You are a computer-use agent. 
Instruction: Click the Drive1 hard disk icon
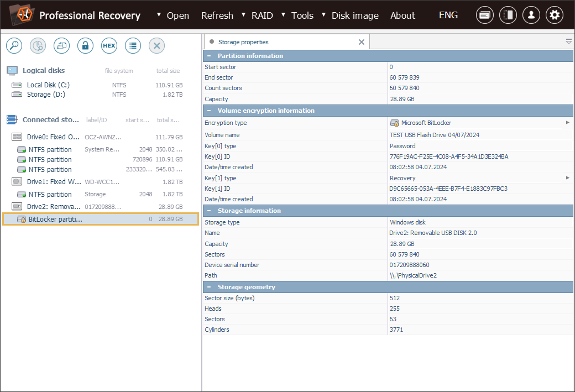(x=17, y=181)
